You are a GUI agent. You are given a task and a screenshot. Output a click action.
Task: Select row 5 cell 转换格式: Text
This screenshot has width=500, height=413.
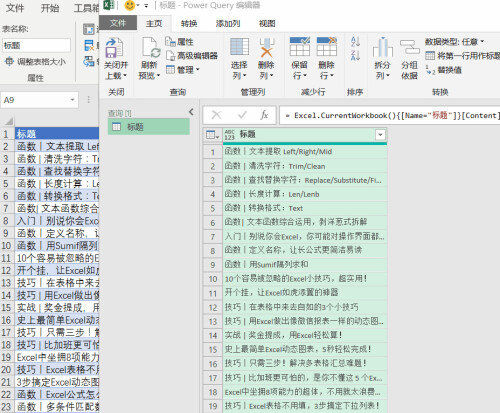[305, 208]
